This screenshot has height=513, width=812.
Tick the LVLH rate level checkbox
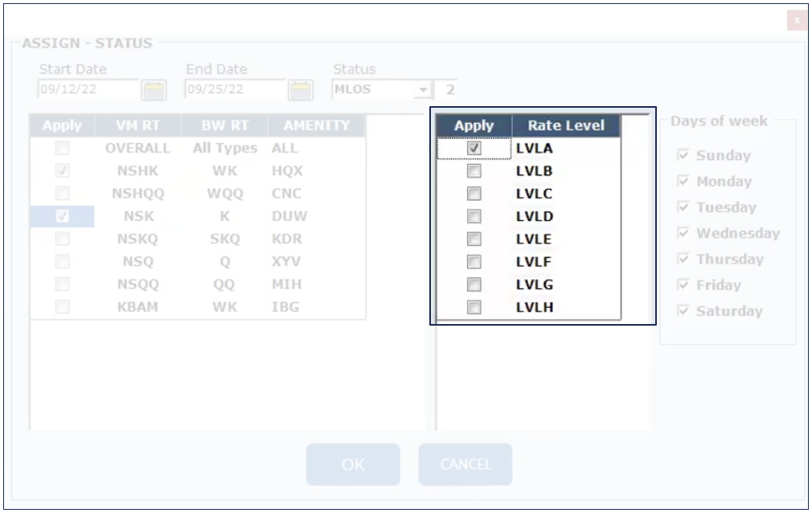coord(474,307)
